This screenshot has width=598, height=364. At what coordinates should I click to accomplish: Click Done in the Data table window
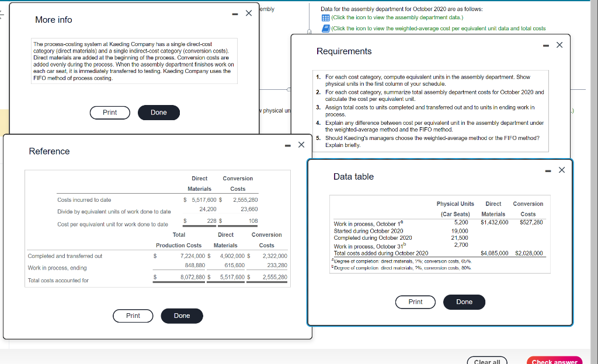tap(464, 302)
